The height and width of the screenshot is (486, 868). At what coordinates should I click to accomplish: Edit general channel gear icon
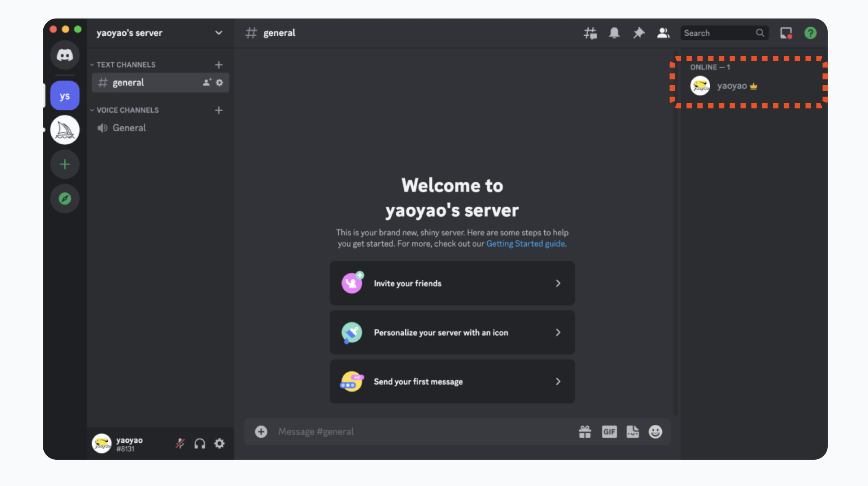click(219, 82)
